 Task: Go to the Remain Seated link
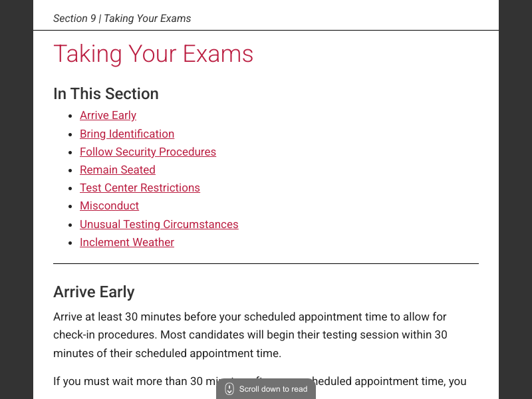118,170
